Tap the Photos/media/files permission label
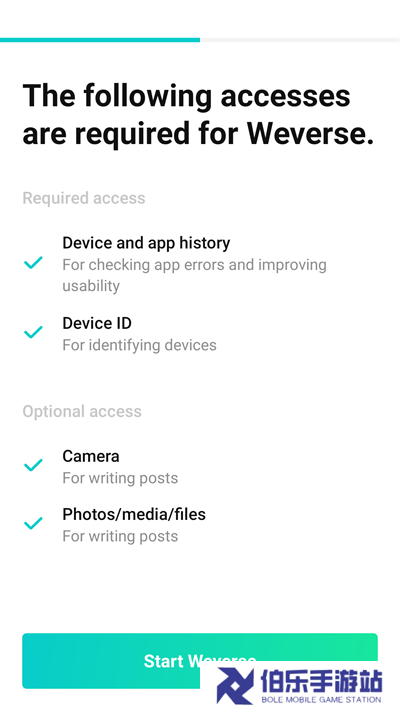400x711 pixels. pos(134,514)
